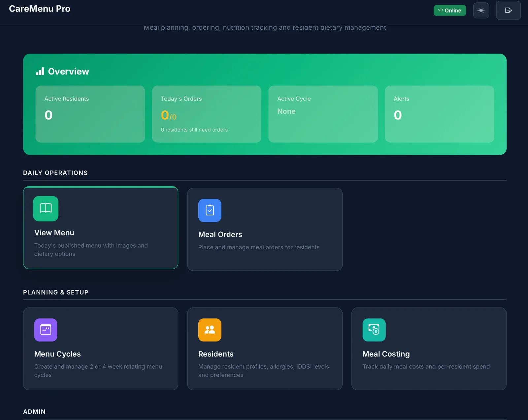This screenshot has height=420, width=528.
Task: Click the Active Cycle card showing None
Action: coord(323,114)
